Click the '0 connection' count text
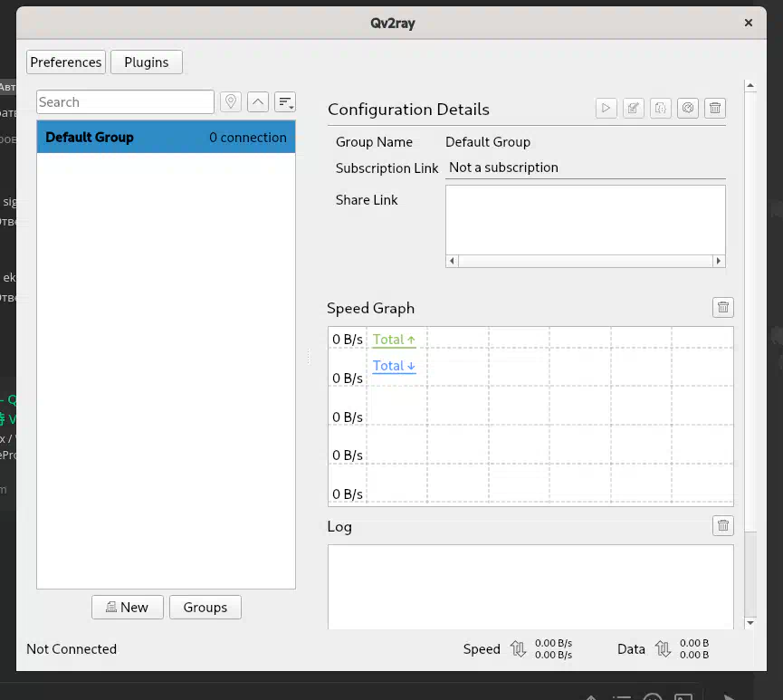 [x=248, y=138]
